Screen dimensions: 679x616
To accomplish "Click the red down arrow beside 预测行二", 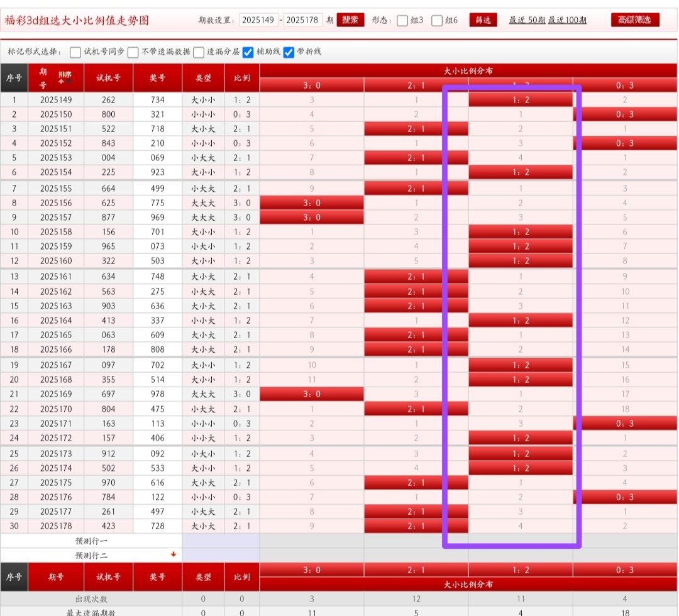I will [x=174, y=555].
